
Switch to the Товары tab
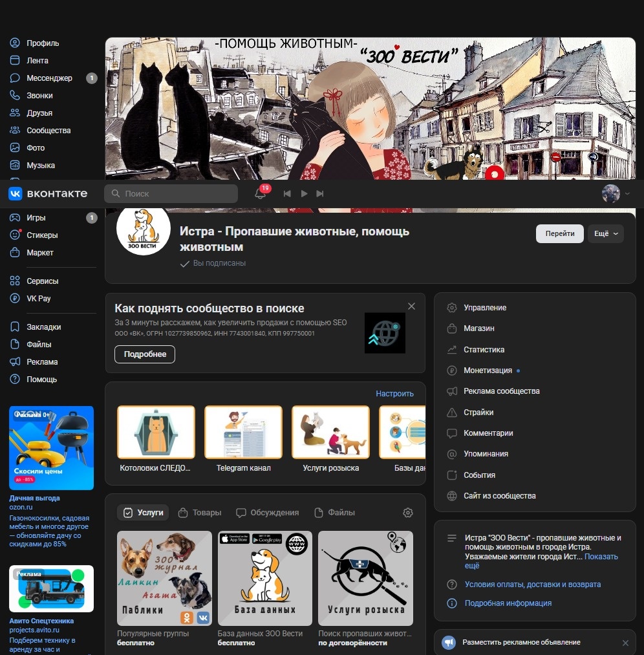pos(200,513)
